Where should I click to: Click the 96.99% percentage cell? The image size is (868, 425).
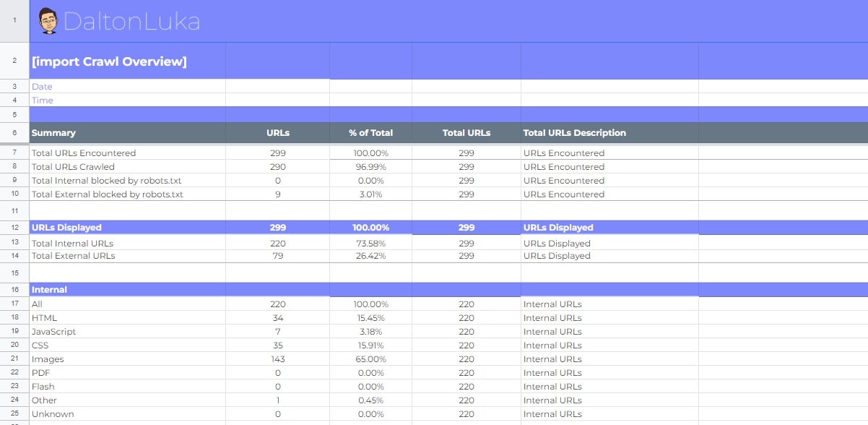pos(370,167)
